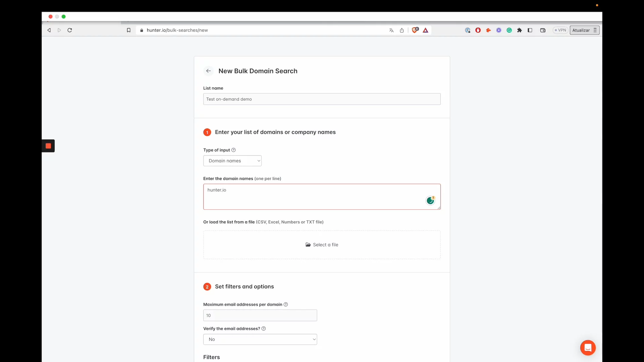Open the VPN toggle control

tap(560, 30)
